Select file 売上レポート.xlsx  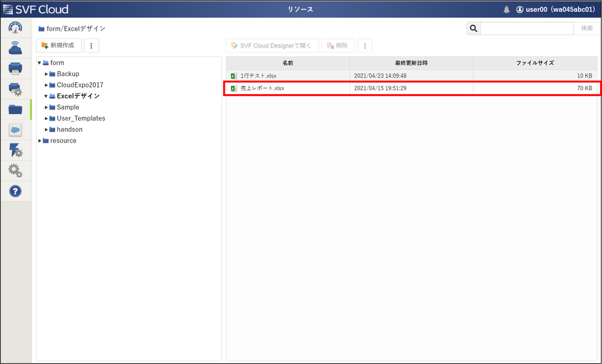[262, 88]
